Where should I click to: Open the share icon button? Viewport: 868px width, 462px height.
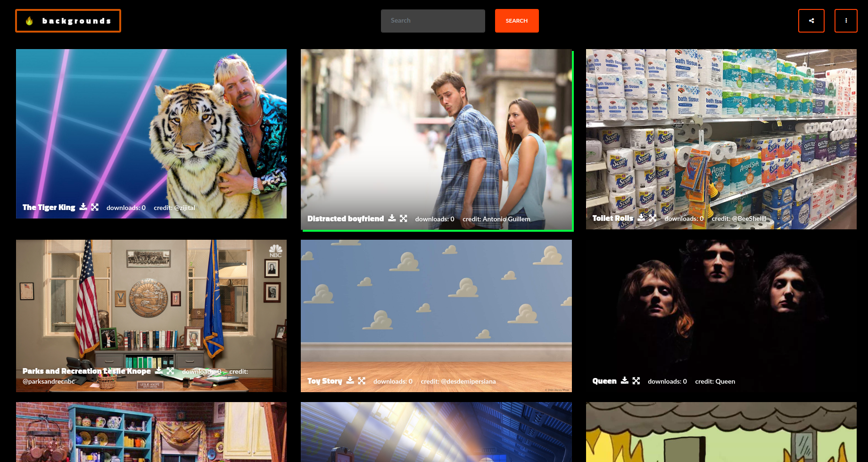(x=811, y=21)
